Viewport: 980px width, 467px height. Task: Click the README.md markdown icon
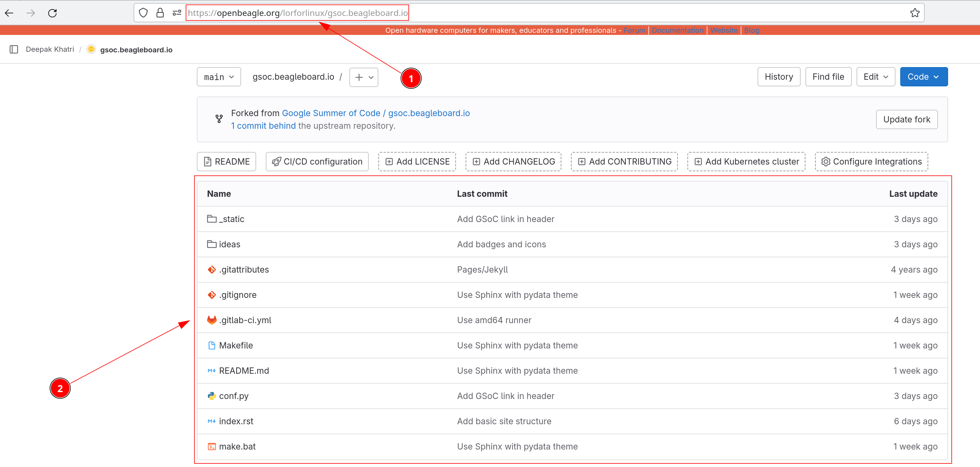pyautogui.click(x=212, y=371)
